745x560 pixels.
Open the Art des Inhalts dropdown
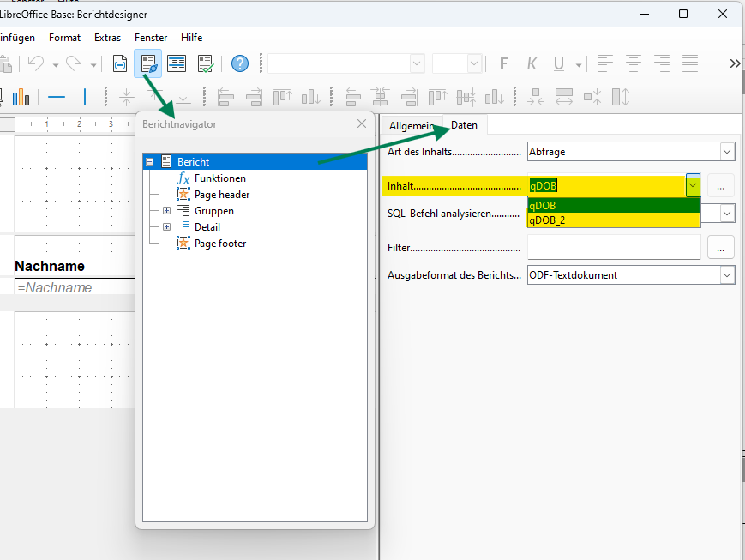[727, 152]
